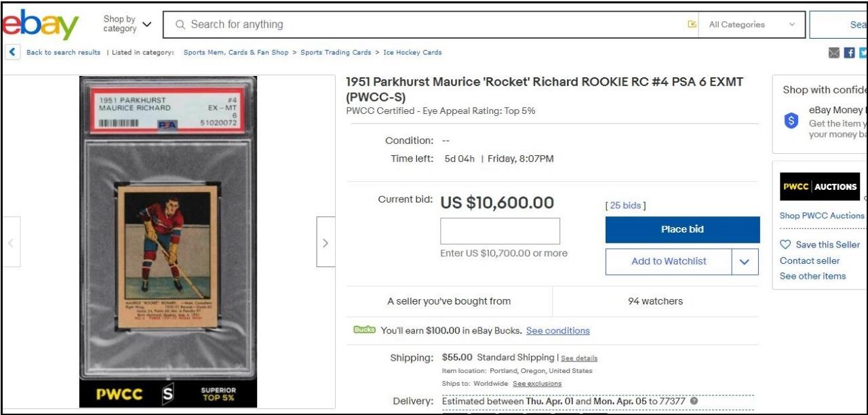
Task: Click the heart icon to save this seller
Action: [785, 245]
